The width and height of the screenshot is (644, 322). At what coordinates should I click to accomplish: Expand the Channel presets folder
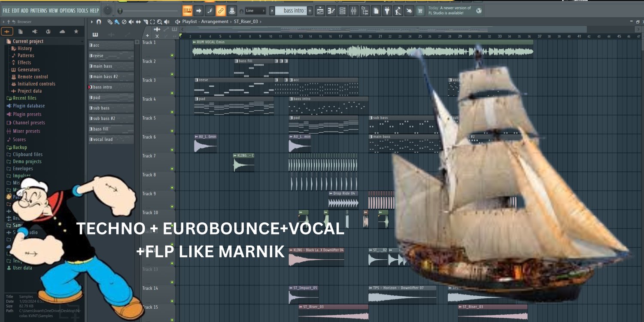(26, 123)
